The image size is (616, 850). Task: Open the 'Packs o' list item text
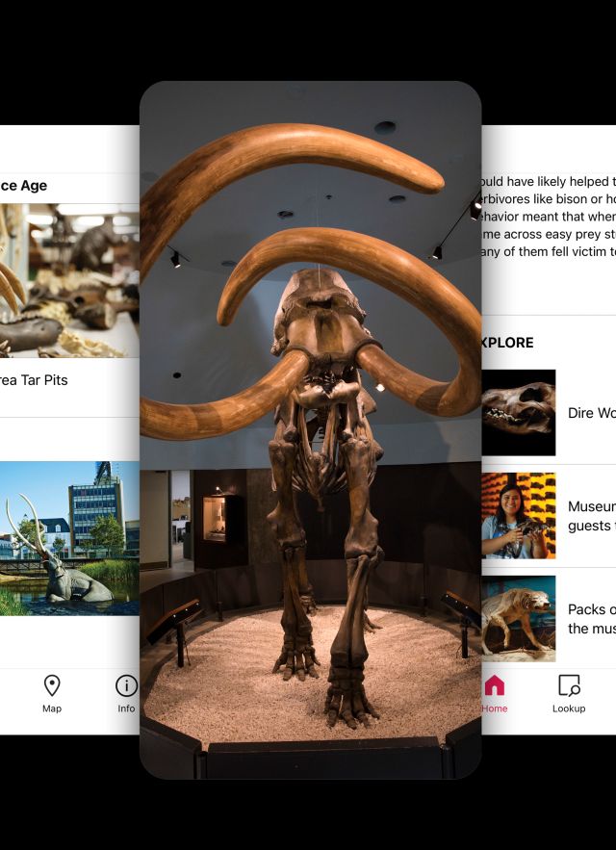[x=592, y=619]
